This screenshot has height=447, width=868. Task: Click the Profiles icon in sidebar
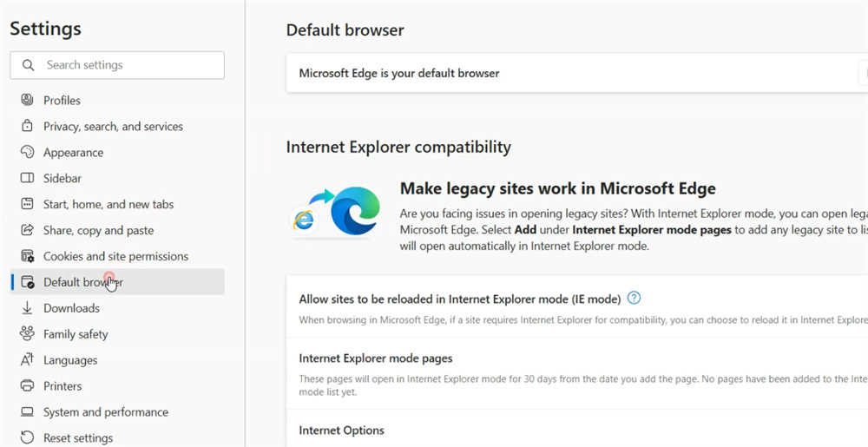[x=27, y=101]
